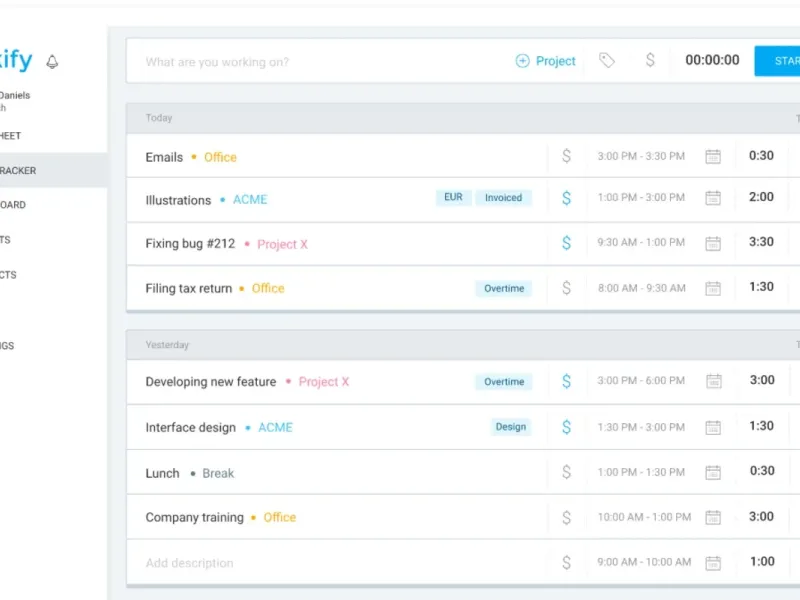Click the 'What are you working on?' field
Image resolution: width=800 pixels, height=600 pixels.
300,62
